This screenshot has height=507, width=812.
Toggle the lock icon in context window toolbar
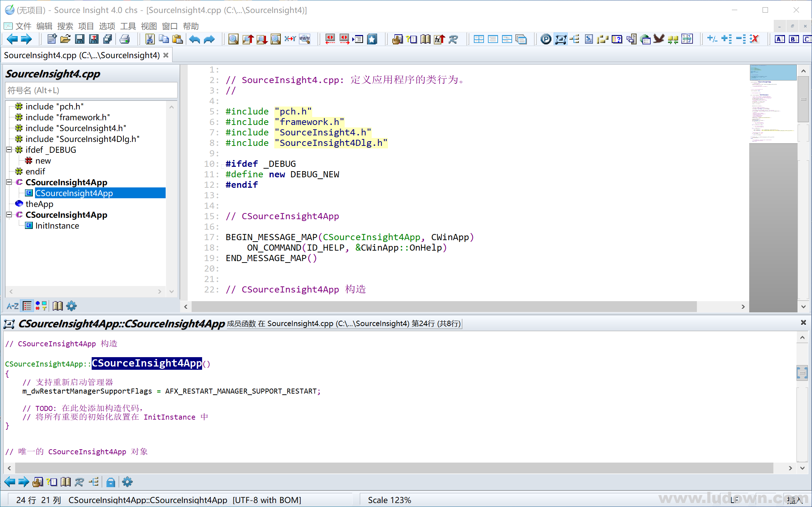111,482
